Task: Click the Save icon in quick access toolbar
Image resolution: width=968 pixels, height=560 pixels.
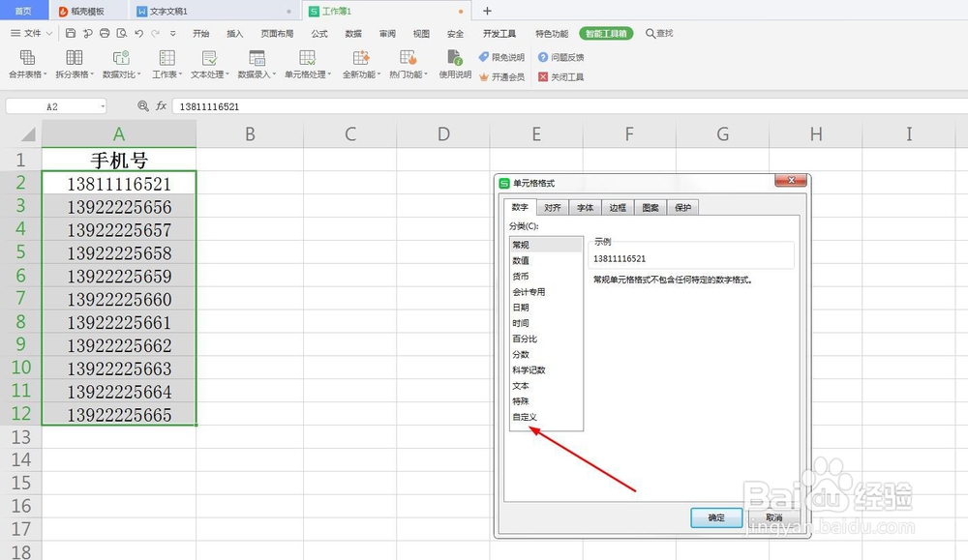Action: [71, 33]
